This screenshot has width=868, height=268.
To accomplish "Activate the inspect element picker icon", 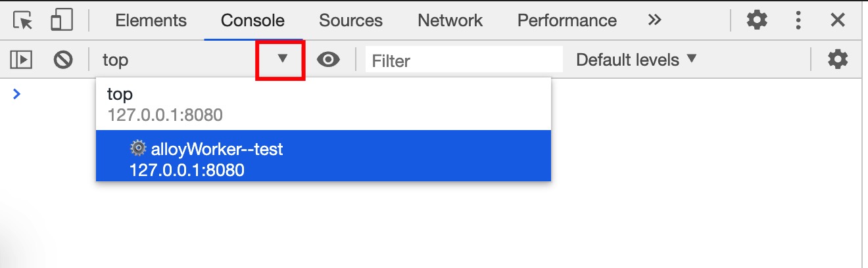I will 23,20.
